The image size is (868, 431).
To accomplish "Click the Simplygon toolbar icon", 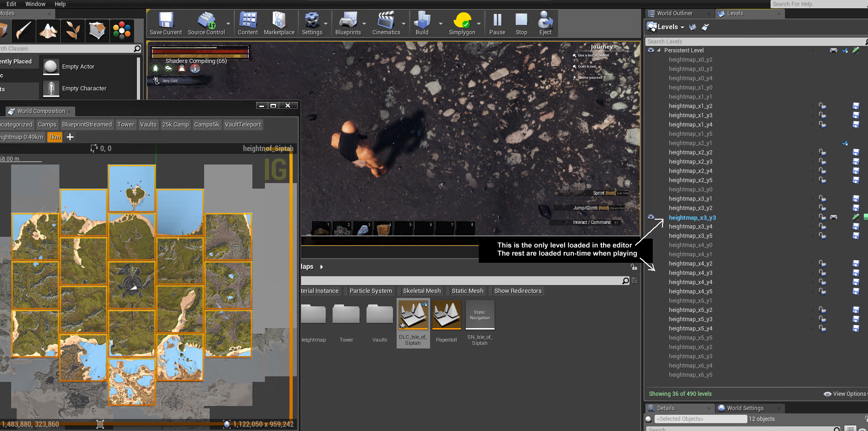I will point(462,24).
